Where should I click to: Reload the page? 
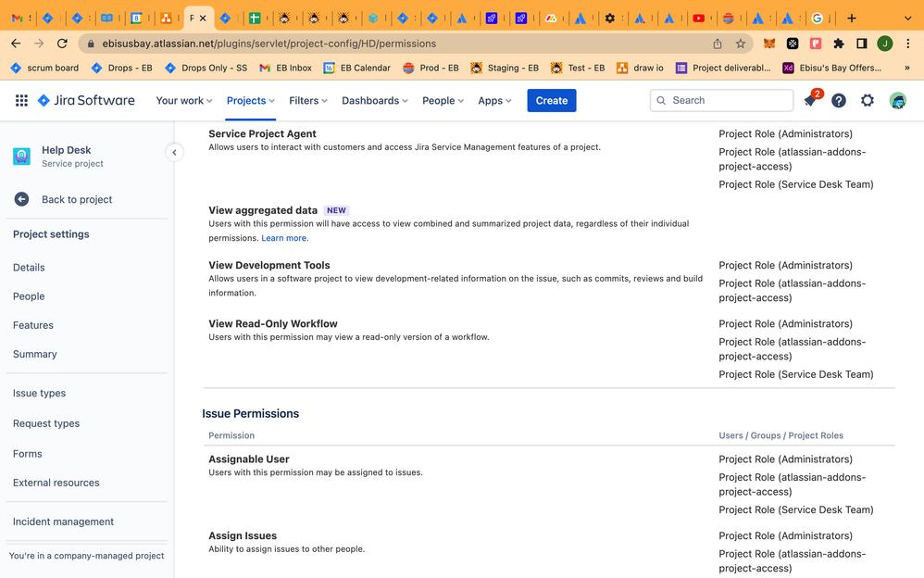[62, 44]
